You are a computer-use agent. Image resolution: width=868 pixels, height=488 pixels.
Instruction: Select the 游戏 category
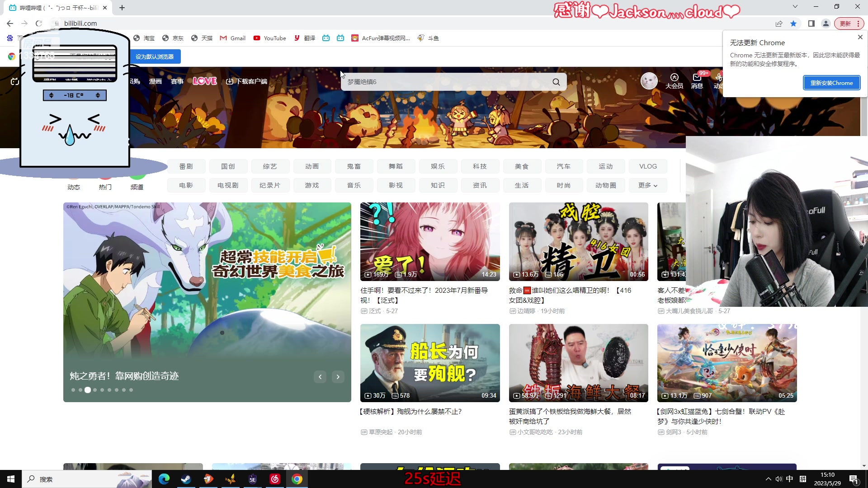(x=312, y=185)
